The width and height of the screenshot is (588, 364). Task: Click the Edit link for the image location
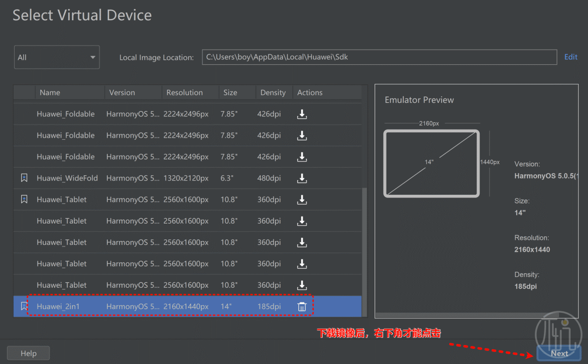571,57
